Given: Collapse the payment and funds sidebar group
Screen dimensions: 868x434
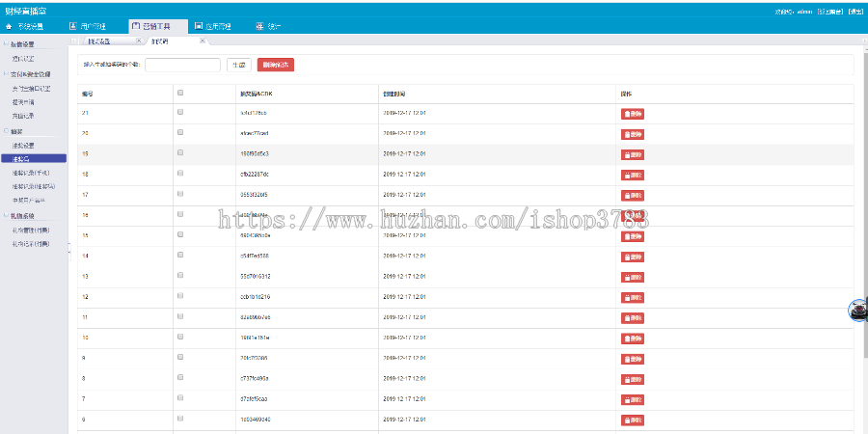Looking at the screenshot, I should [x=28, y=73].
